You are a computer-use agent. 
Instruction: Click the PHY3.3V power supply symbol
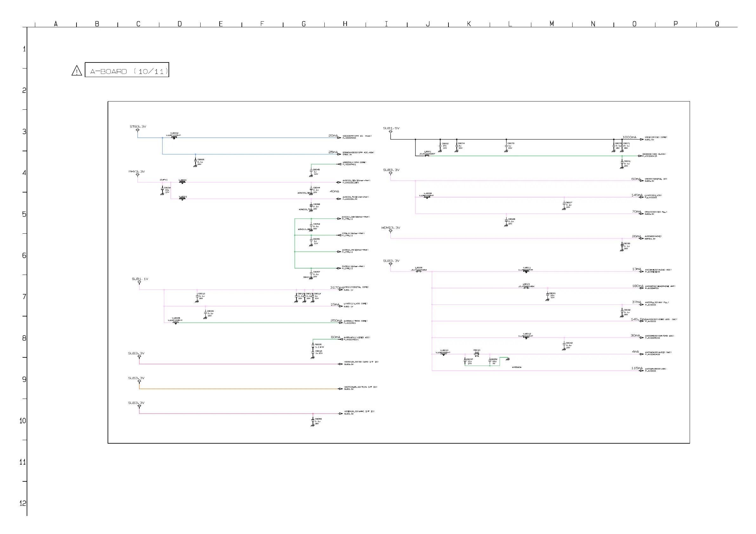point(138,175)
